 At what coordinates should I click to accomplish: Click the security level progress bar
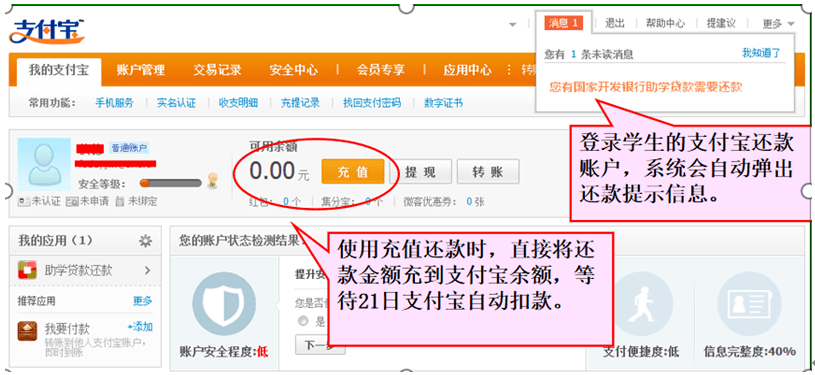(x=171, y=183)
